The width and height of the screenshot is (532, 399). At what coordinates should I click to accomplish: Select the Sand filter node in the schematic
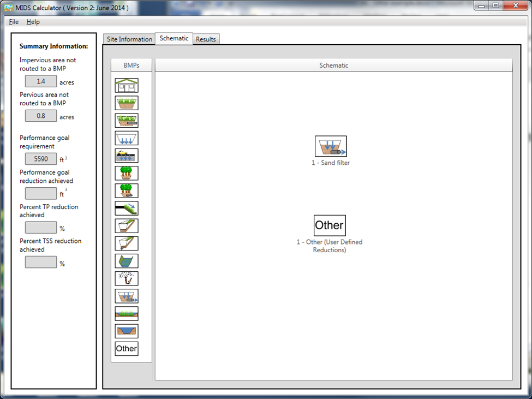pos(331,146)
